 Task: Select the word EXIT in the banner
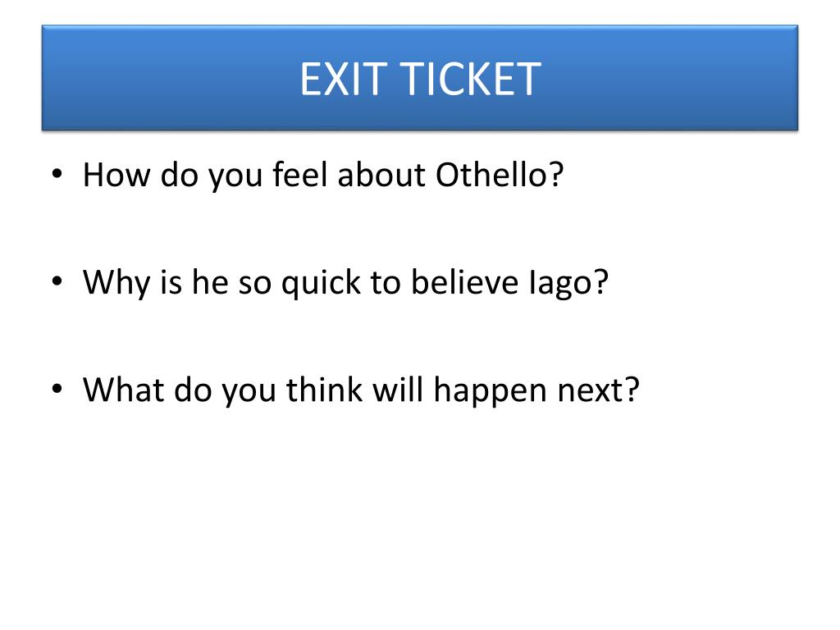(344, 80)
